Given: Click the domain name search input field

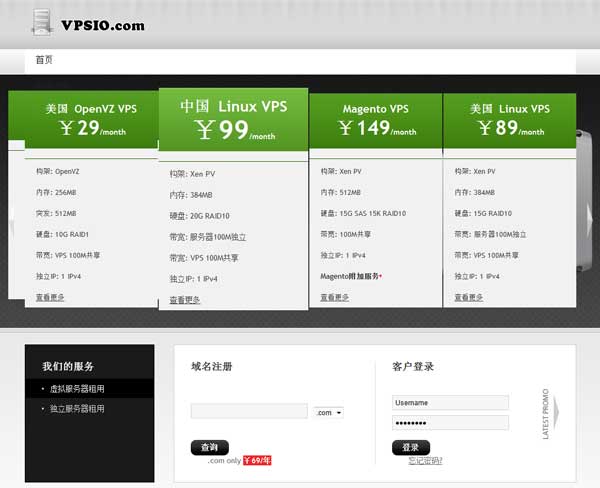Looking at the screenshot, I should (249, 412).
